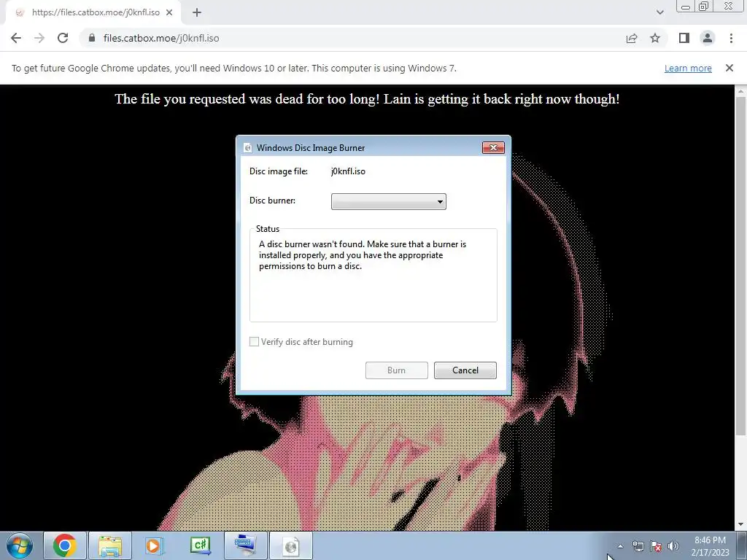This screenshot has width=747, height=560.
Task: Click the 'file you requested was dead' heading
Action: [x=367, y=99]
